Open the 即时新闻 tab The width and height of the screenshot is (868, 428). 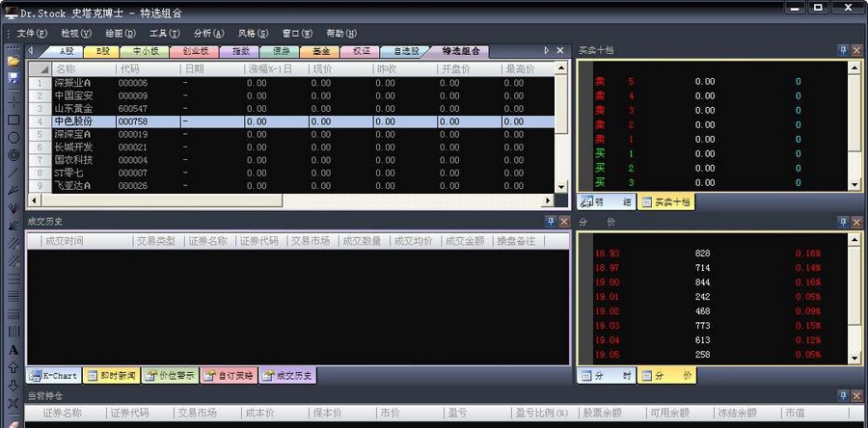pyautogui.click(x=111, y=376)
